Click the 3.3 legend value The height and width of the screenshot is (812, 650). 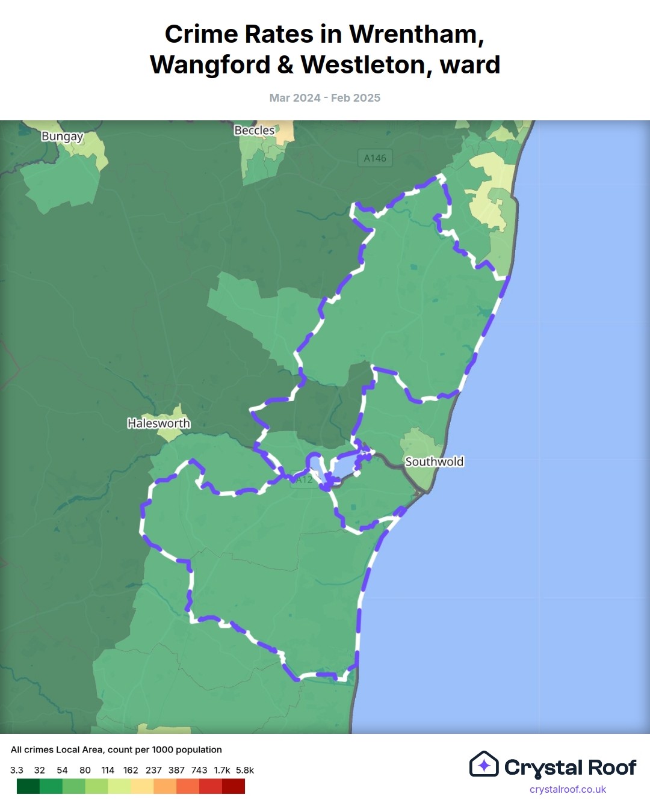click(x=17, y=770)
